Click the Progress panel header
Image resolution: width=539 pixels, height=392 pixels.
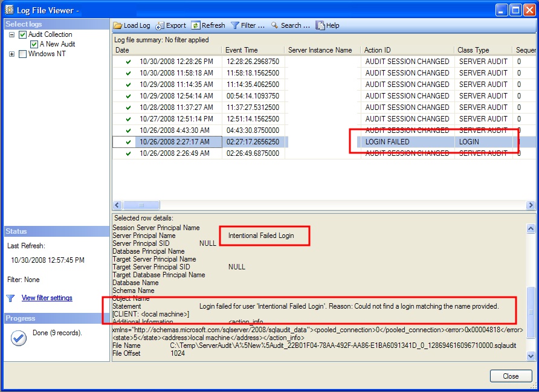(x=57, y=318)
